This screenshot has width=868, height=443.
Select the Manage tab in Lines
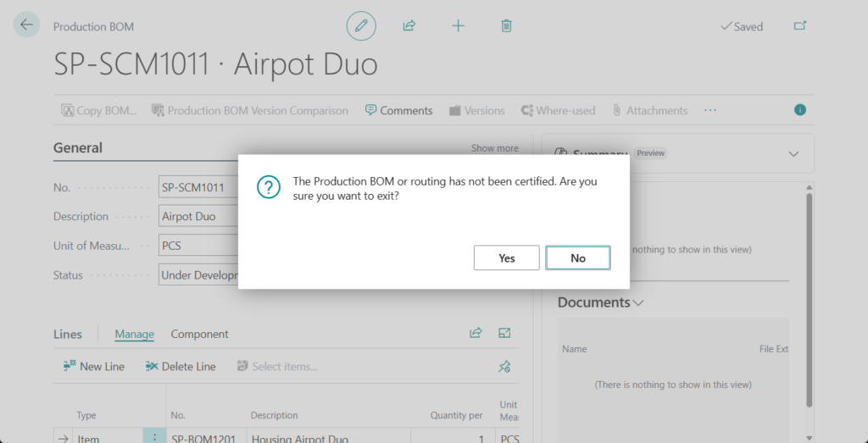(134, 335)
